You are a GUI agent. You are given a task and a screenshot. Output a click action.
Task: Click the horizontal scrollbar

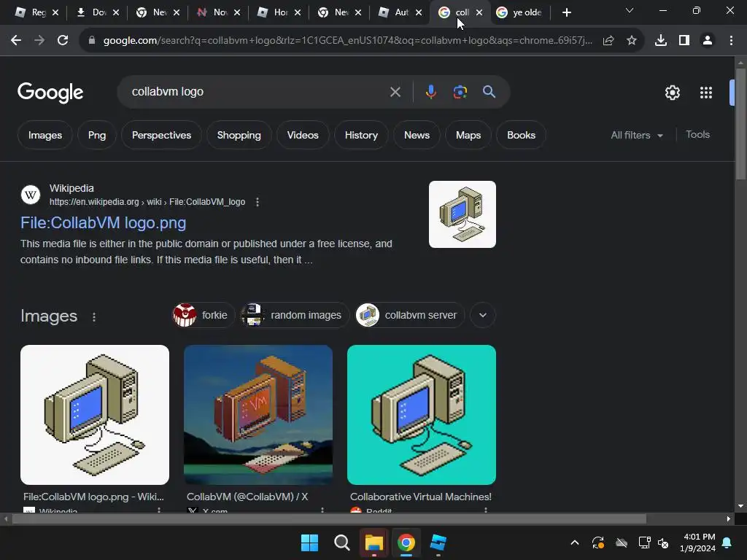tap(329, 519)
